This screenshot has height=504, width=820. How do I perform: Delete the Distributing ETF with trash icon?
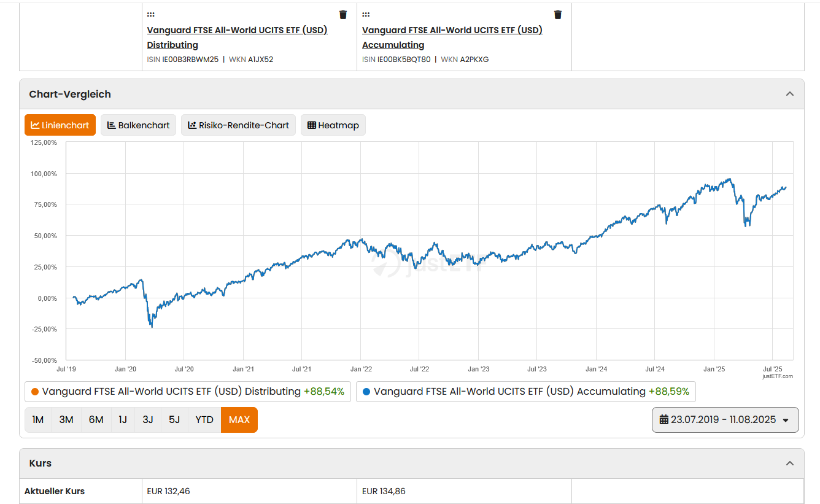(343, 15)
